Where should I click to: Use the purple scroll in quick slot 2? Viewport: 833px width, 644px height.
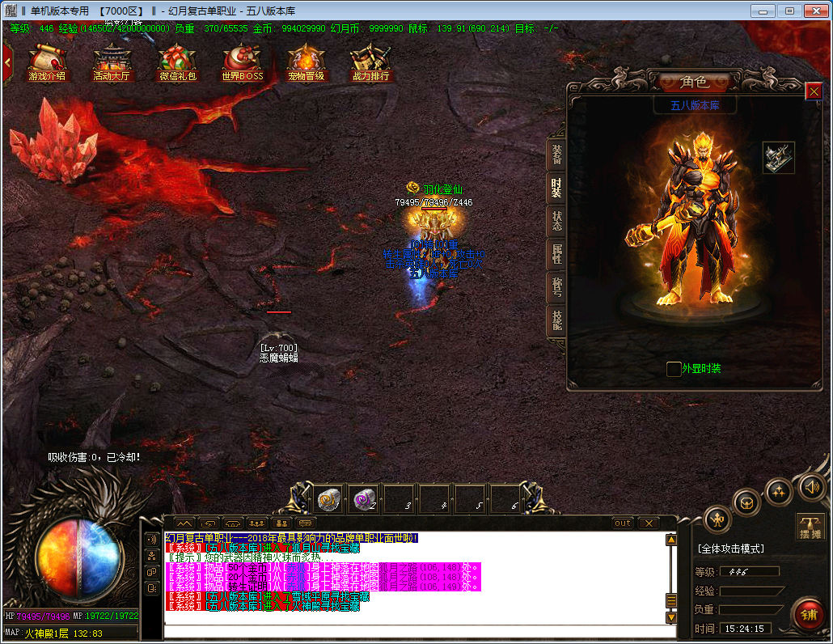pos(365,500)
